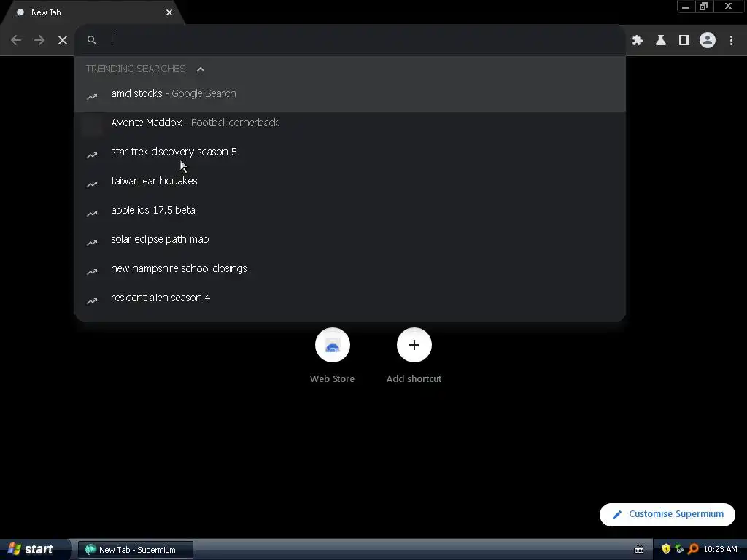
Task: Open the profile avatar menu
Action: point(708,40)
